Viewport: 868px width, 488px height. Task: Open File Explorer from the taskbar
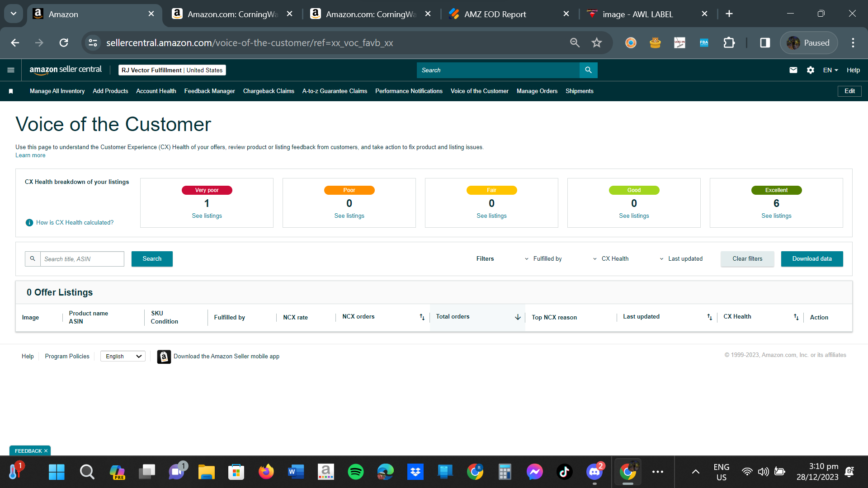[207, 472]
